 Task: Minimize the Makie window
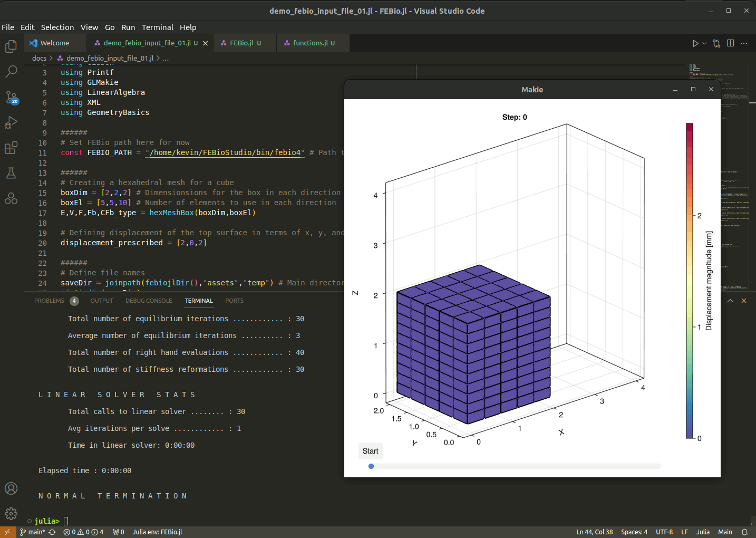(x=675, y=90)
